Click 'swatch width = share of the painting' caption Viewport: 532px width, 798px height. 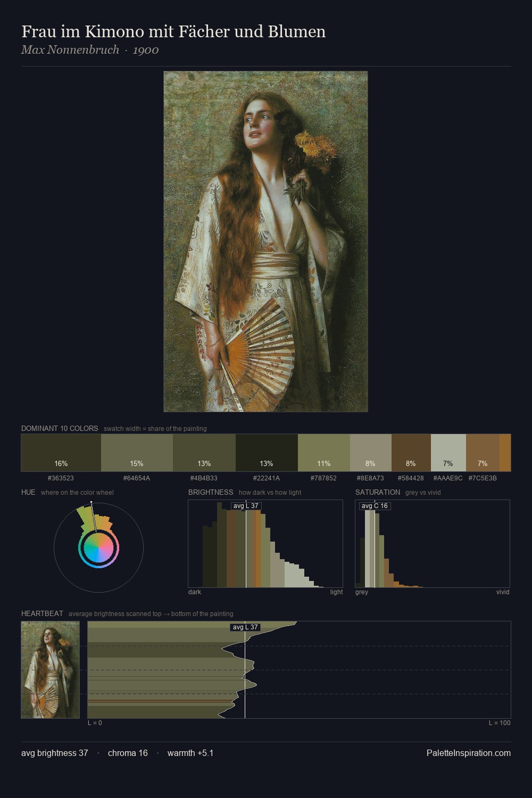pos(155,429)
